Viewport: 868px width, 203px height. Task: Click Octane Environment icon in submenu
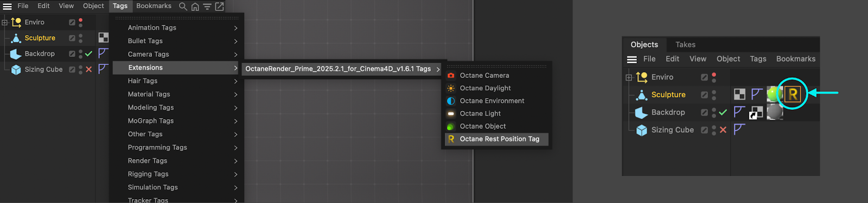pos(451,101)
